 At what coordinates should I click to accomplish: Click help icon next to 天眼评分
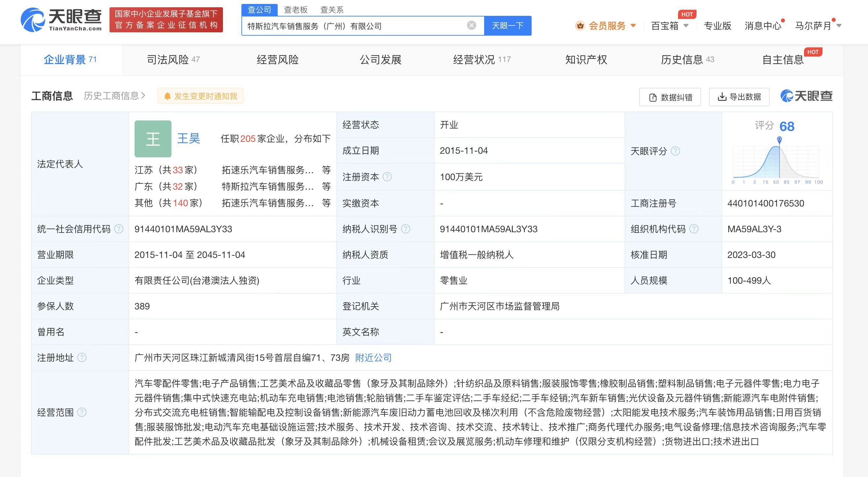coord(675,151)
